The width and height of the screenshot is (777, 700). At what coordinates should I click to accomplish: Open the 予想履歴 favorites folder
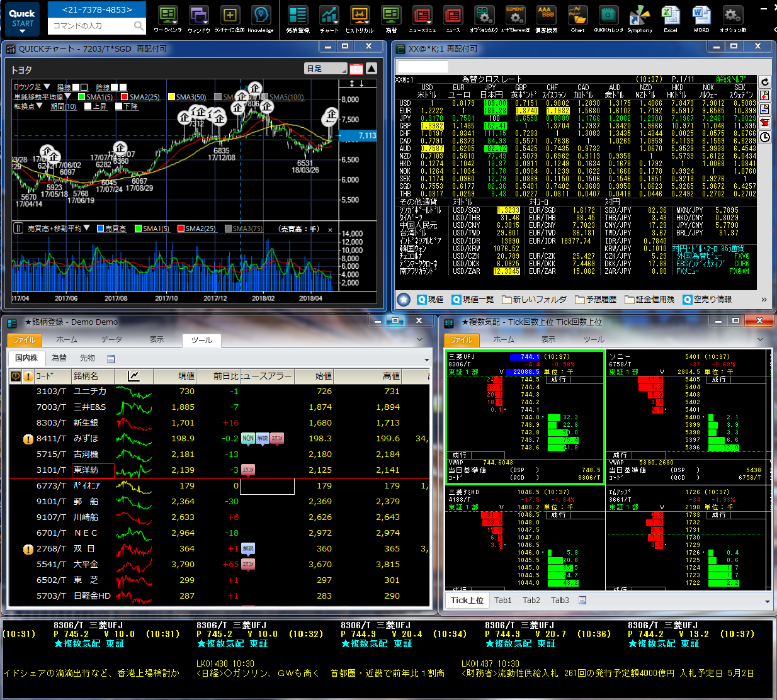point(594,300)
